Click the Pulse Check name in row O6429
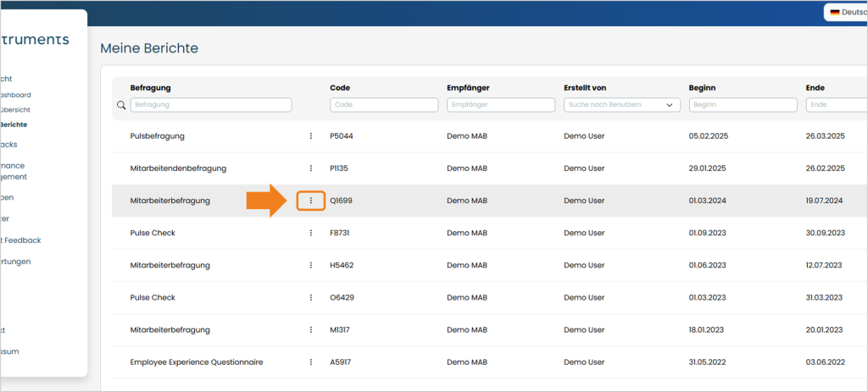 153,297
